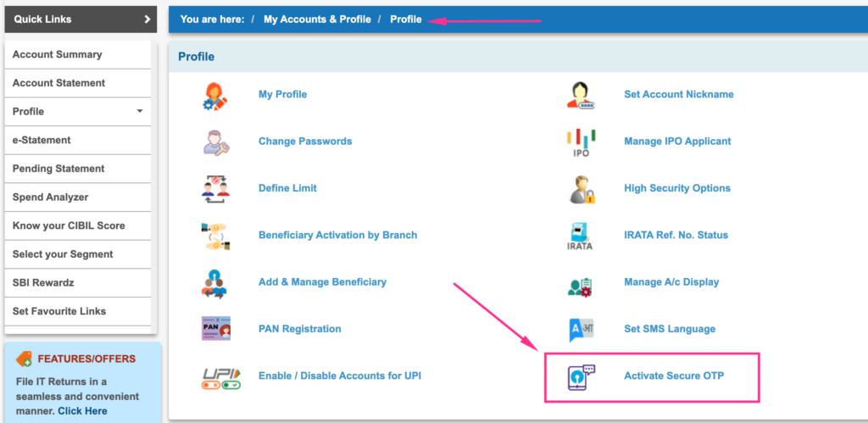The width and height of the screenshot is (868, 423).
Task: Click the Manage IPO Applicant icon
Action: [x=581, y=142]
